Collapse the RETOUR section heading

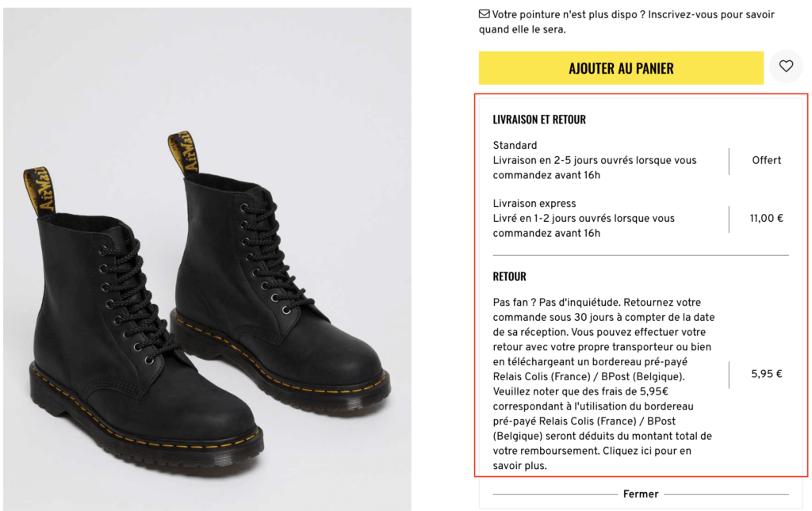(510, 276)
